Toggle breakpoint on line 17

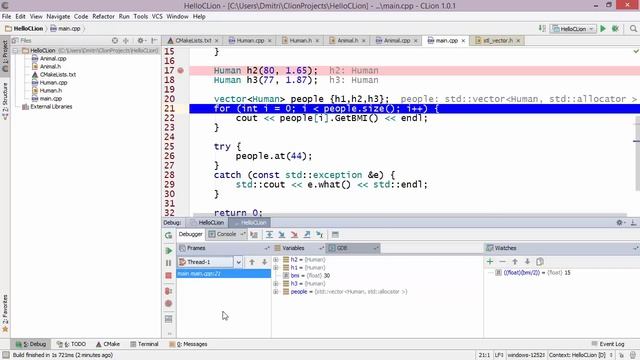point(180,71)
